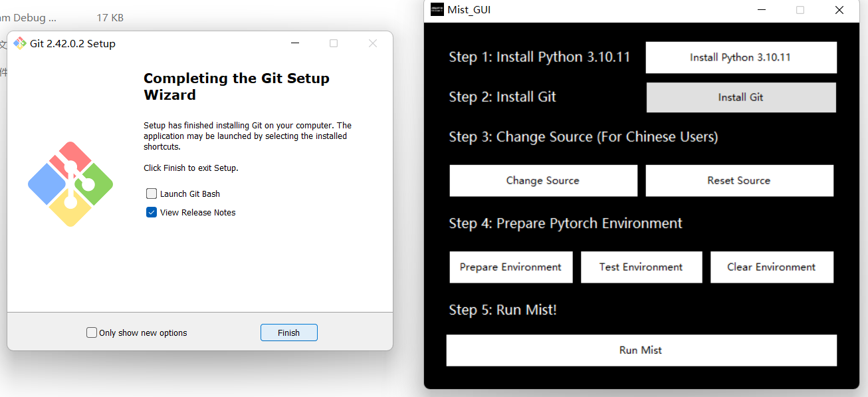868x397 pixels.
Task: Click the 'Step 5: Run Mist!' label
Action: point(502,310)
